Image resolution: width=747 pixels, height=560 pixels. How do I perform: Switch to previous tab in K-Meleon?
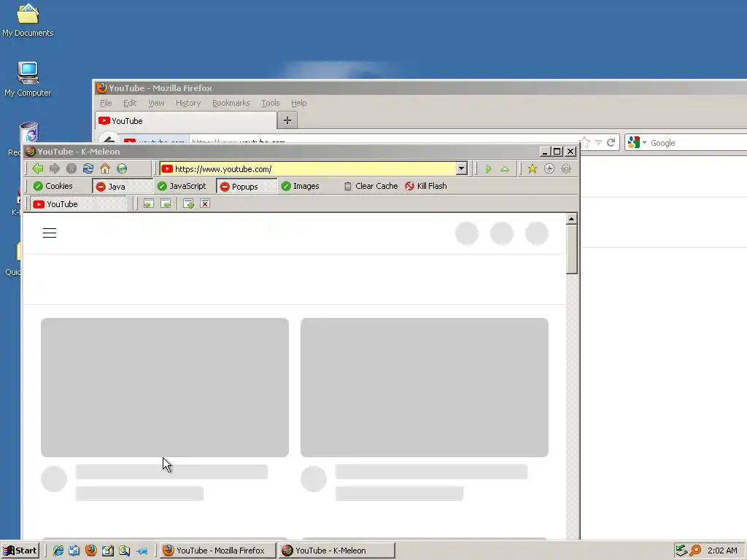point(149,204)
